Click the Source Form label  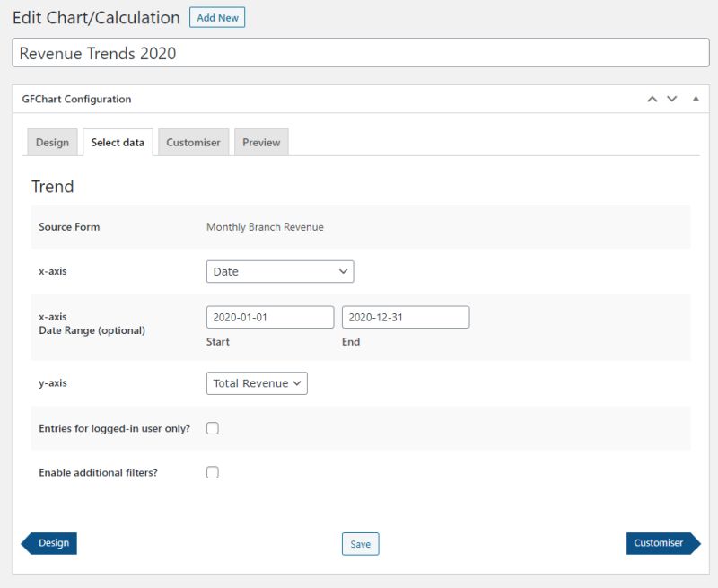pos(69,227)
